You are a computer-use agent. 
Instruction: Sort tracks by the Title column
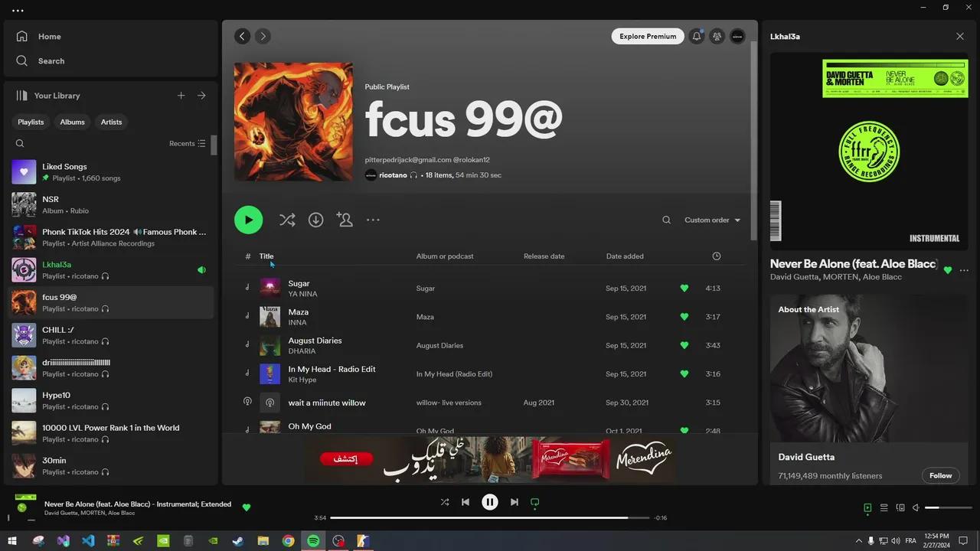[266, 256]
